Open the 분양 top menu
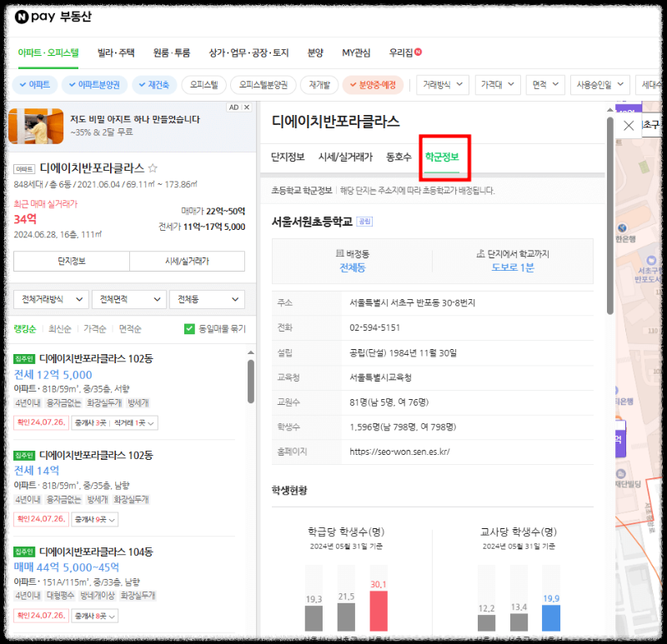Viewport: 667px width, 644px height. click(315, 52)
